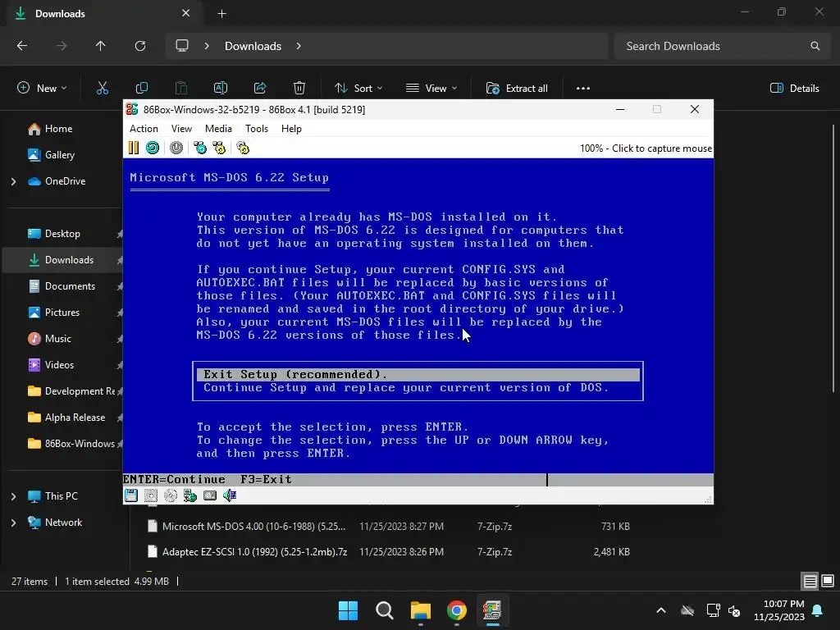
Task: Click the sound speaker icon in 86Box status bar
Action: tap(230, 495)
